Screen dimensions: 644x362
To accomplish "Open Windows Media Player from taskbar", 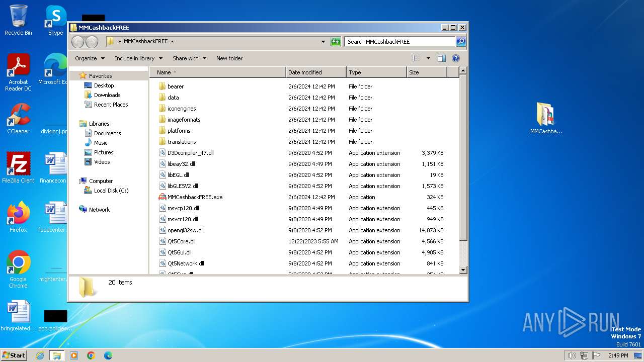I will pyautogui.click(x=74, y=355).
